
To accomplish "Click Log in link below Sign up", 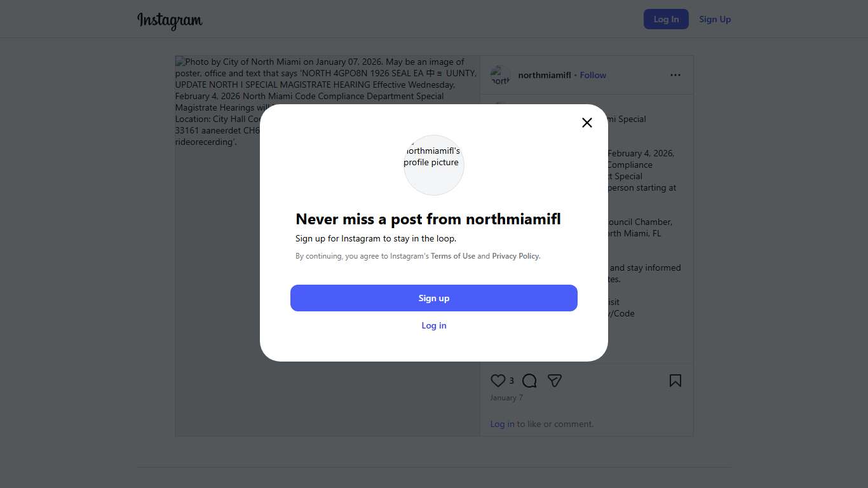I will pyautogui.click(x=434, y=325).
